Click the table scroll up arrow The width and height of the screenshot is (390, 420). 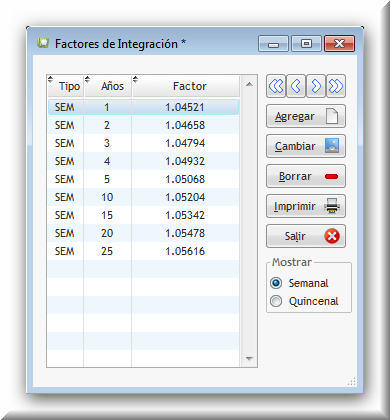tap(249, 84)
